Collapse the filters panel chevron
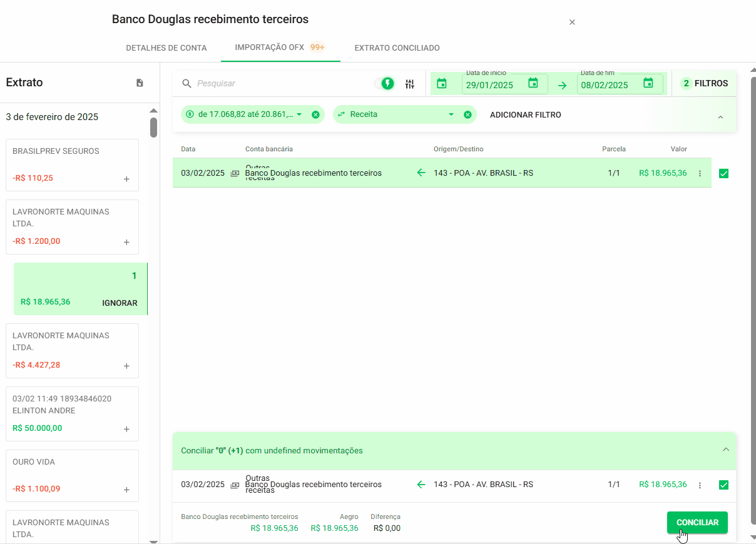This screenshot has height=544, width=756. coord(720,118)
